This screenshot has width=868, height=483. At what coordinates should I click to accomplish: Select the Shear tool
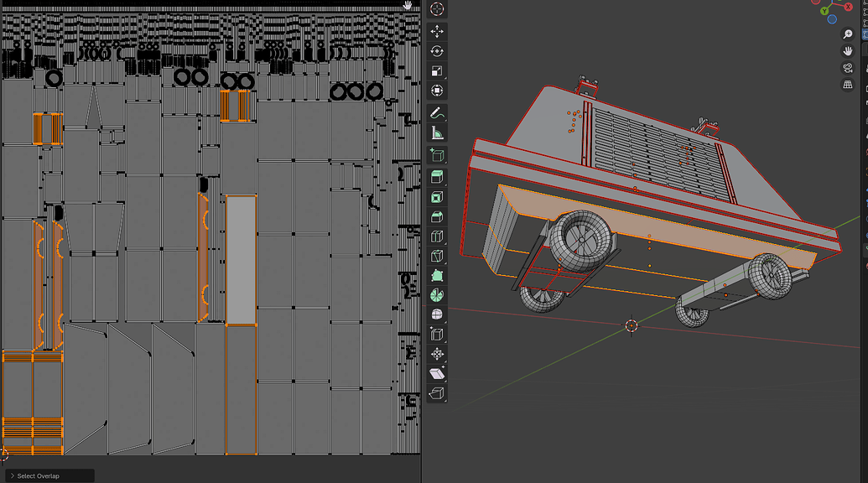point(437,374)
